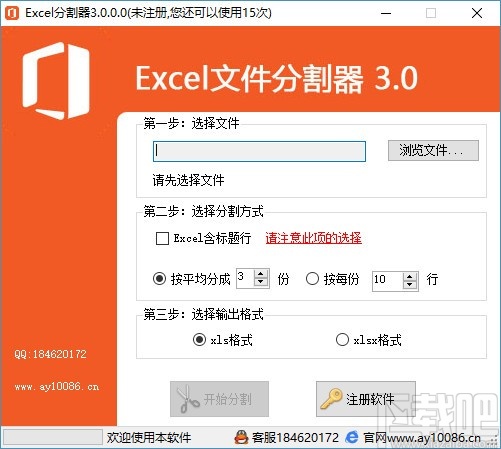The image size is (501, 449).
Task: Click the QQ:184620172 text in sidebar
Action: (50, 354)
